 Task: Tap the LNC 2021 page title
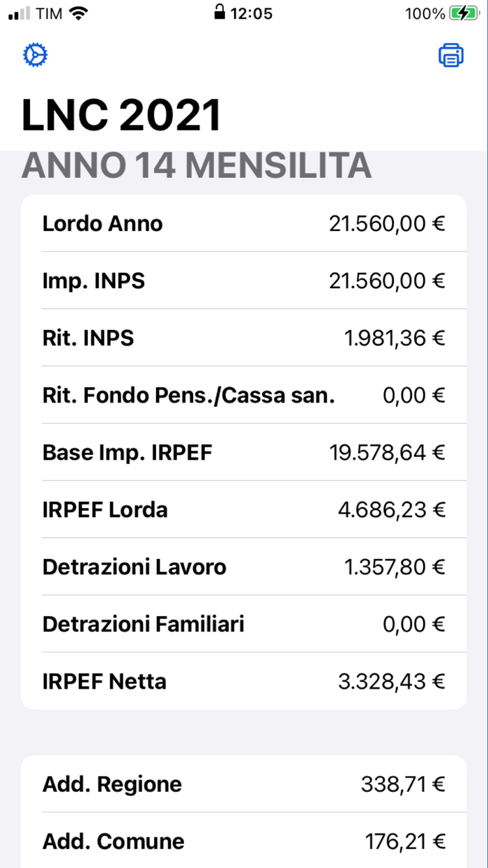[x=121, y=114]
